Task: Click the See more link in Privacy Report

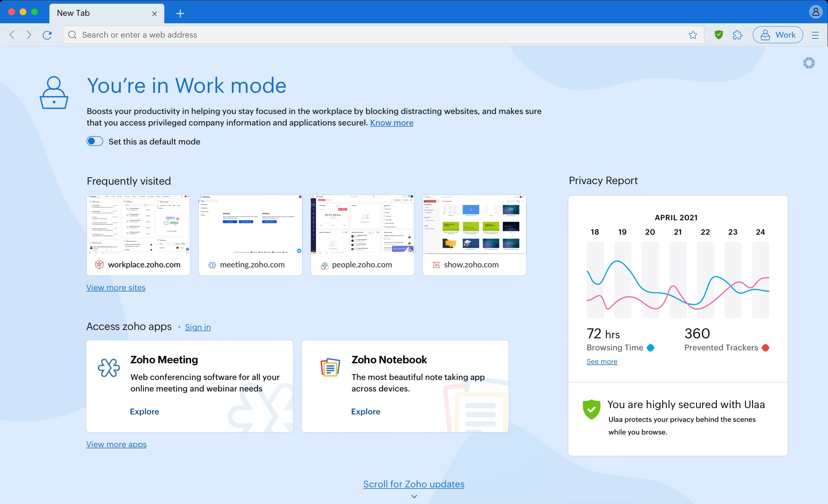Action: 601,362
